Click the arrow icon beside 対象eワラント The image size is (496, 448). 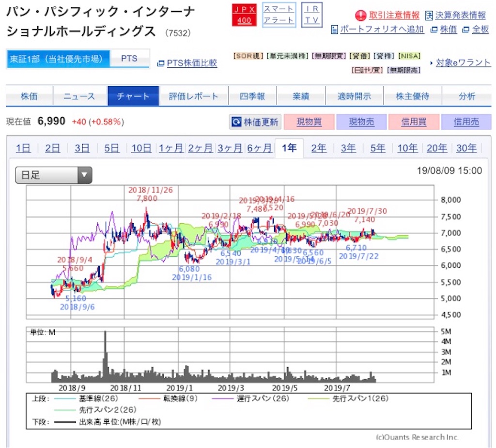tap(432, 63)
